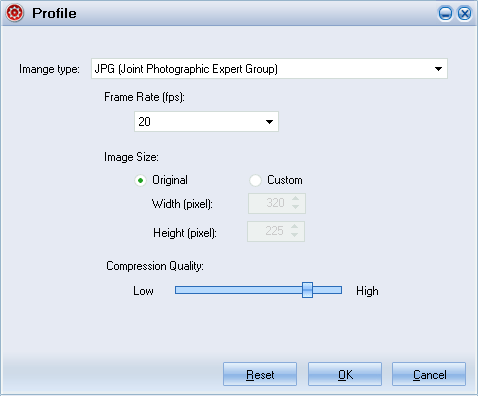
Task: Click the Image Size label
Action: coord(131,157)
